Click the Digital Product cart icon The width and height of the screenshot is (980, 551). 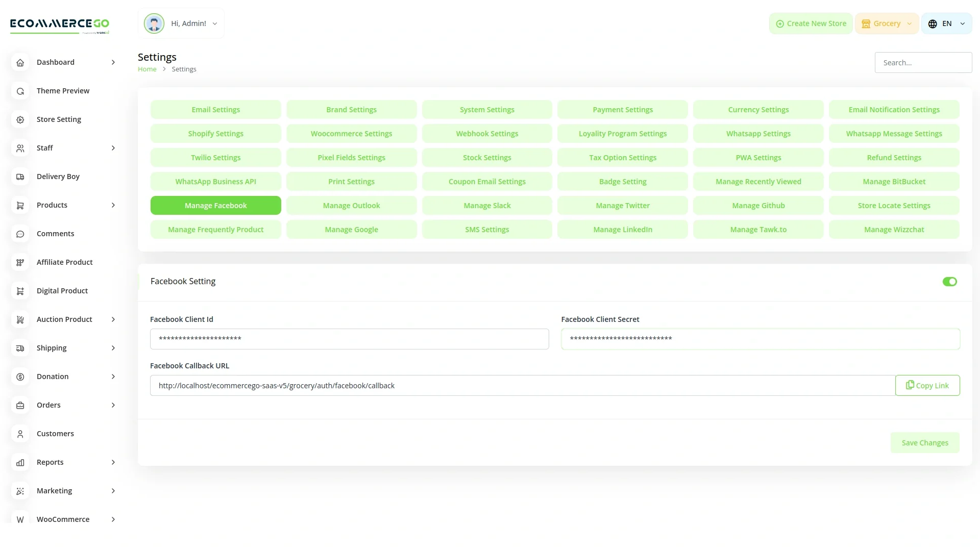pyautogui.click(x=20, y=291)
